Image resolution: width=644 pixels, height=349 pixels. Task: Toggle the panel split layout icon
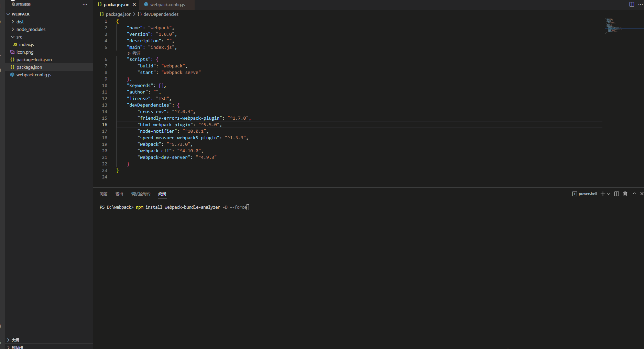point(616,194)
